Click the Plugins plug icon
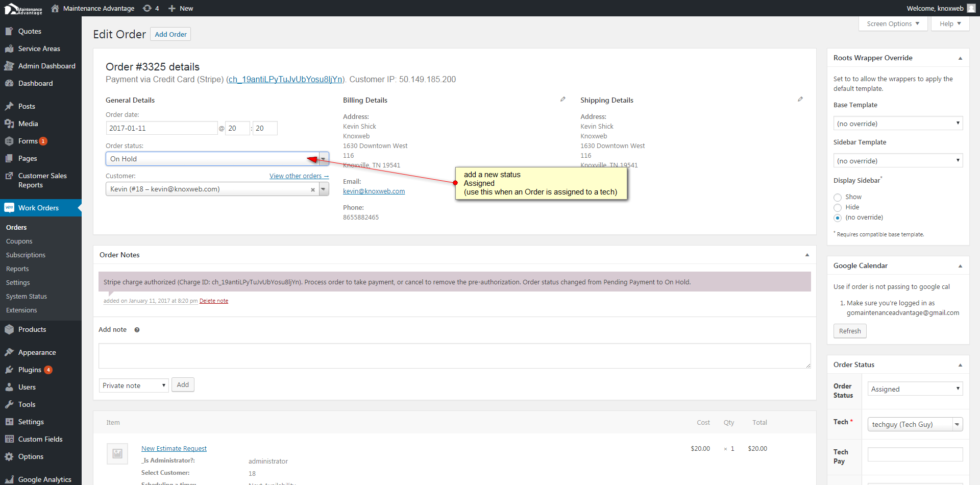This screenshot has height=485, width=980. pyautogui.click(x=9, y=370)
